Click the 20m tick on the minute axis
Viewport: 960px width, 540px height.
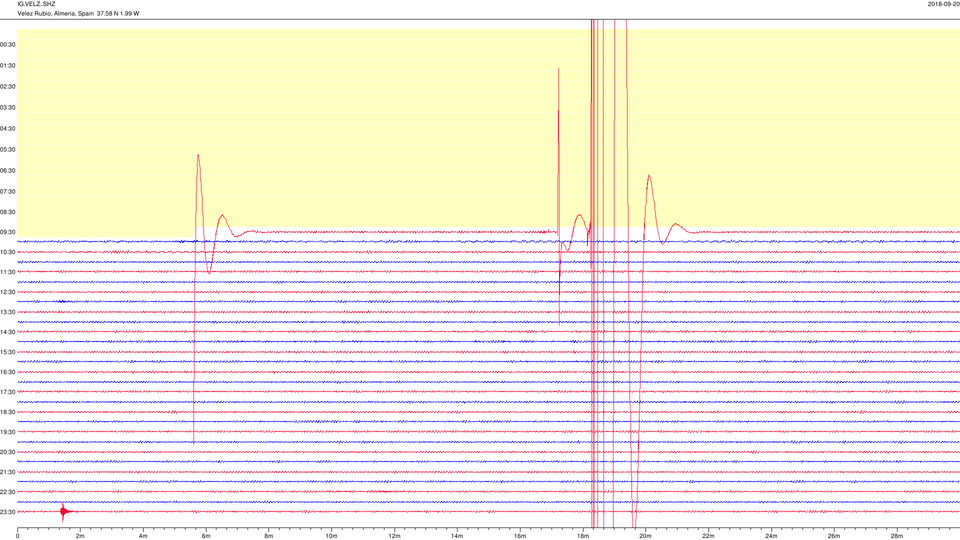(x=645, y=536)
